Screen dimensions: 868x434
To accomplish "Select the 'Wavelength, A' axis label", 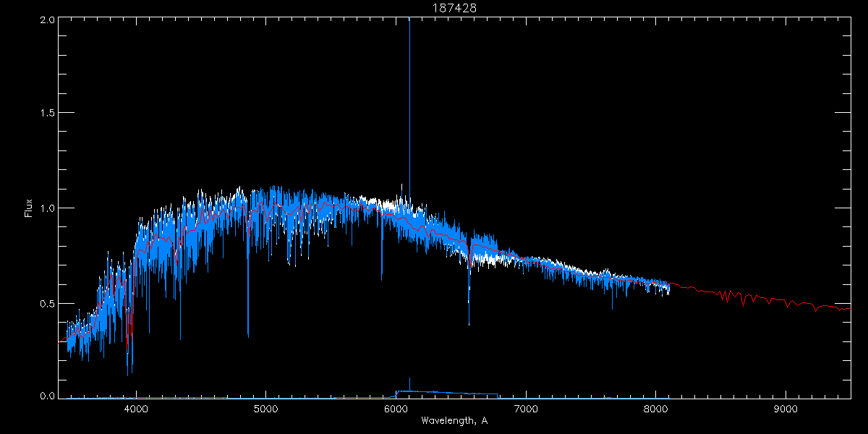I will pyautogui.click(x=454, y=421).
